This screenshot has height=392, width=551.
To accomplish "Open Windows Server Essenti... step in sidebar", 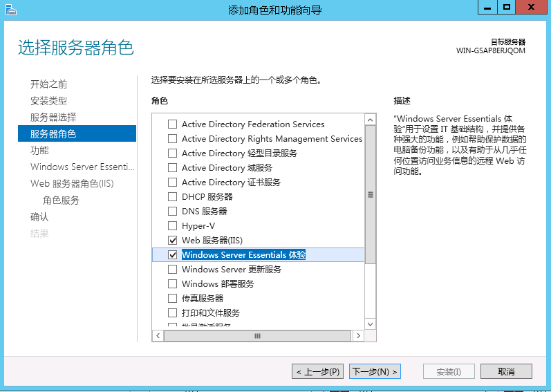I will [x=82, y=167].
